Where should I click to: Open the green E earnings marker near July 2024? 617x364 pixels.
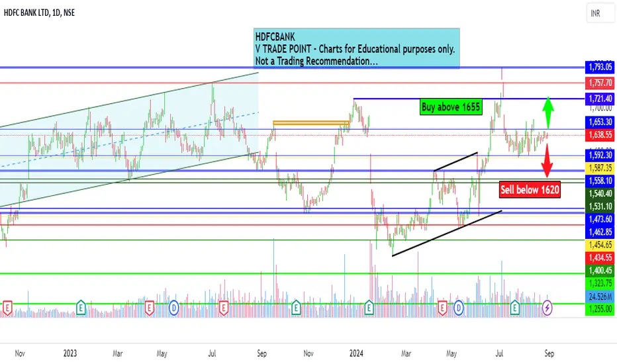[x=514, y=308]
